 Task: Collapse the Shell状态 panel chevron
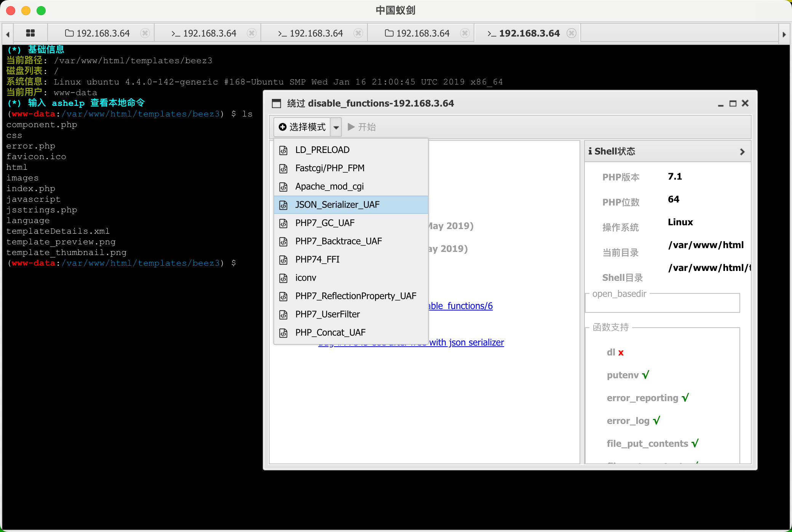(742, 151)
